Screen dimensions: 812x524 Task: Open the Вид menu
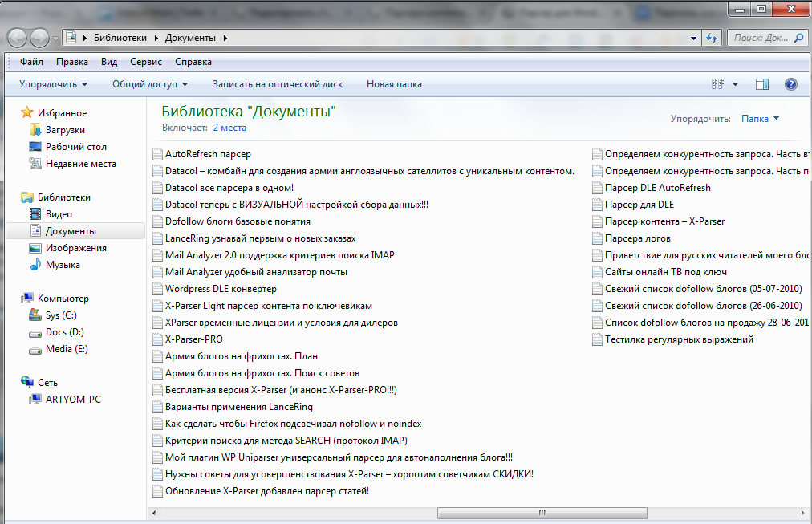pos(109,62)
